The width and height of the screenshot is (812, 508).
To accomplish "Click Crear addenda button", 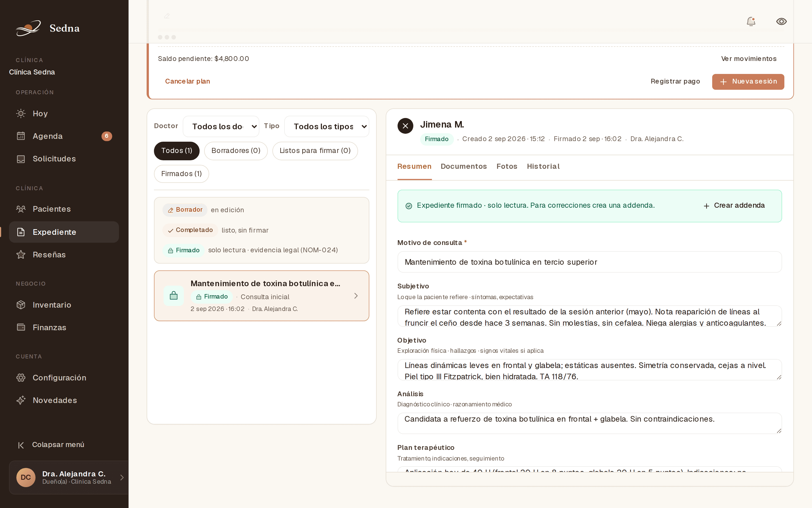I will [x=734, y=206].
